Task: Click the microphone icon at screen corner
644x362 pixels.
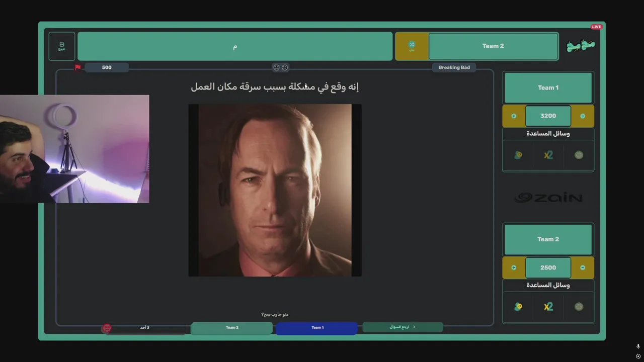Action: [x=638, y=346]
